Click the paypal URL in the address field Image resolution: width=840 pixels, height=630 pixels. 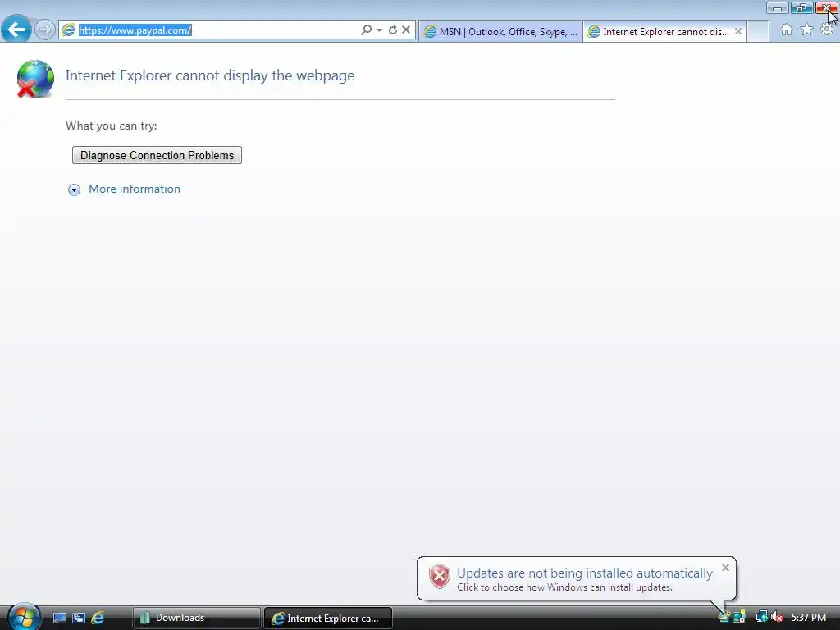[x=135, y=30]
